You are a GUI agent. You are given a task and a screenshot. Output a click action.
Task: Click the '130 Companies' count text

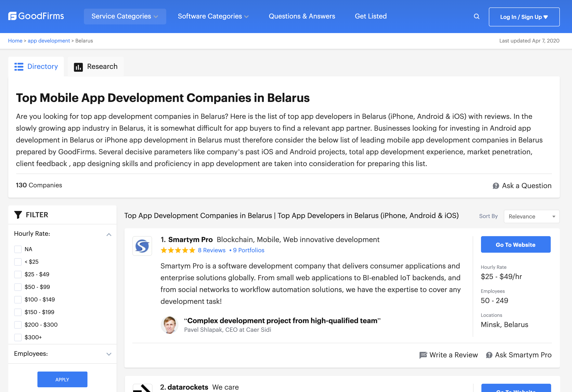coord(39,185)
